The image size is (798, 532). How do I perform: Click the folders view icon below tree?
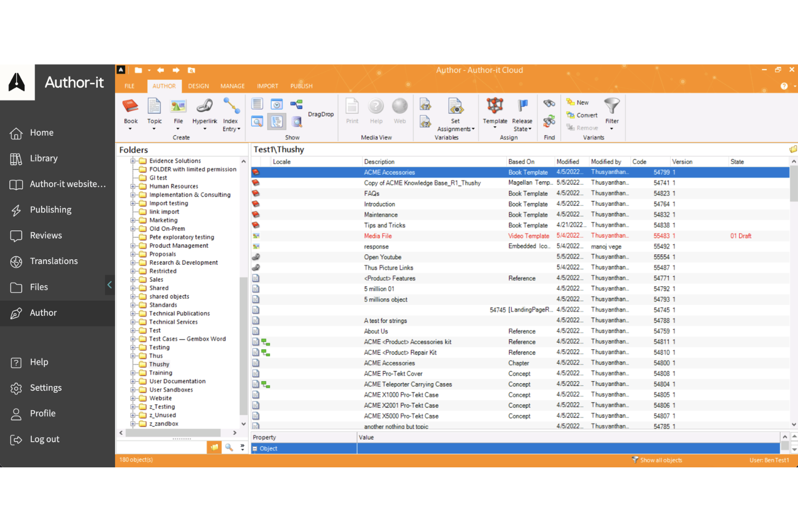point(214,447)
